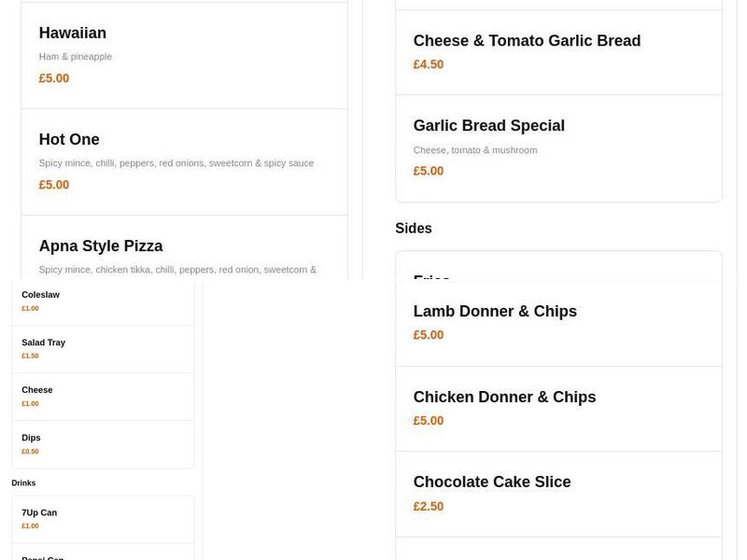Screen dimensions: 747x560
Task: Choose the Cheese extra
Action: 37,389
